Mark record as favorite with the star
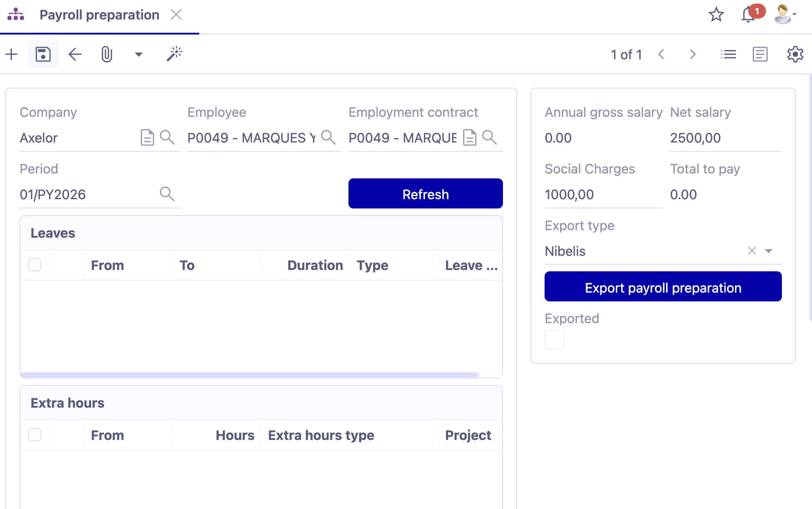 point(716,15)
